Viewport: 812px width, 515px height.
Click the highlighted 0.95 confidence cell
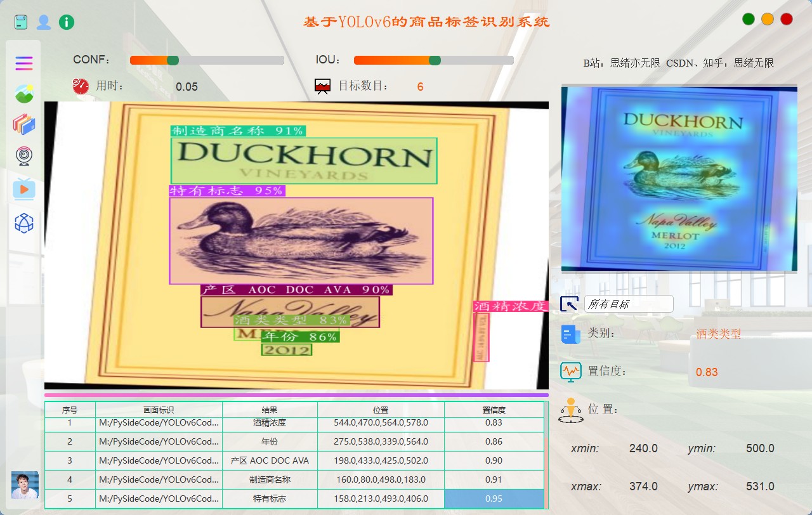tap(494, 499)
